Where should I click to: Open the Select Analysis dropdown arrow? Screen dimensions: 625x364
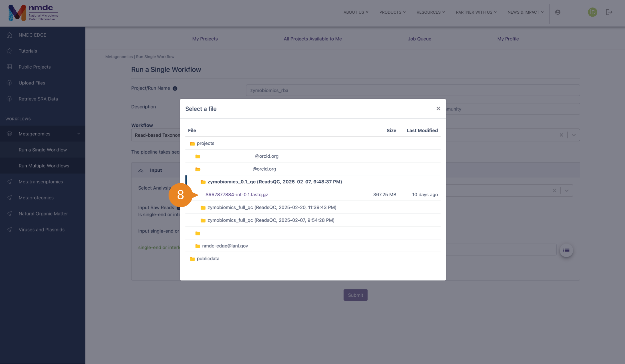(x=567, y=191)
